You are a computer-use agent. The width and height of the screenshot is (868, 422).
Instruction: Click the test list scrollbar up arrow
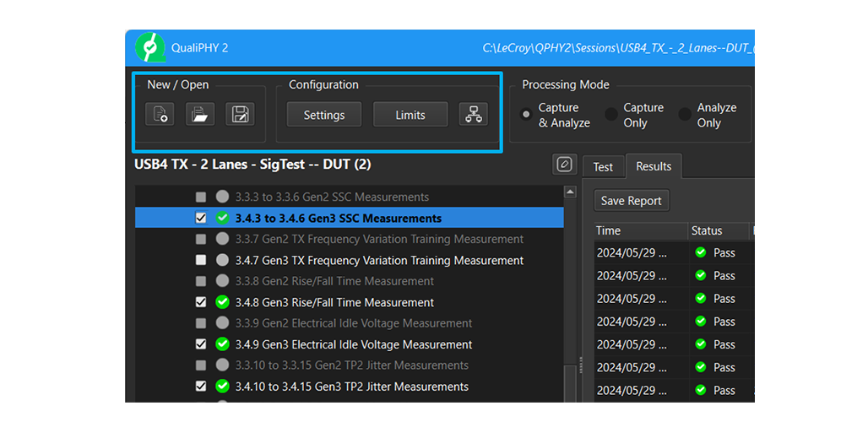point(570,192)
